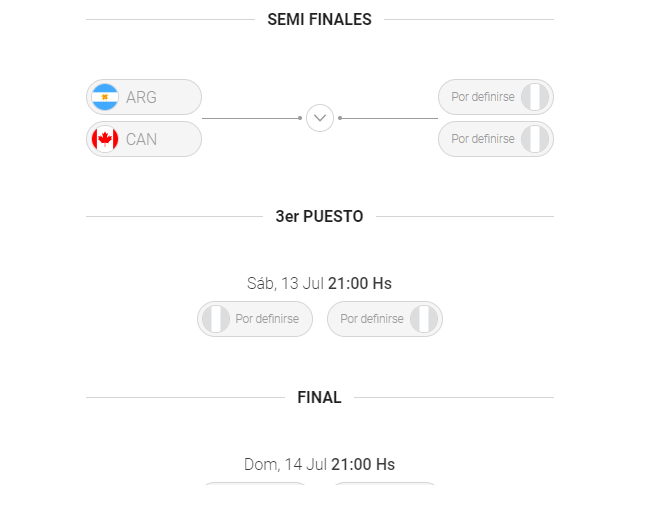The width and height of the screenshot is (670, 507).
Task: Click the right placeholder flag under 3er Puesto
Action: click(x=424, y=319)
